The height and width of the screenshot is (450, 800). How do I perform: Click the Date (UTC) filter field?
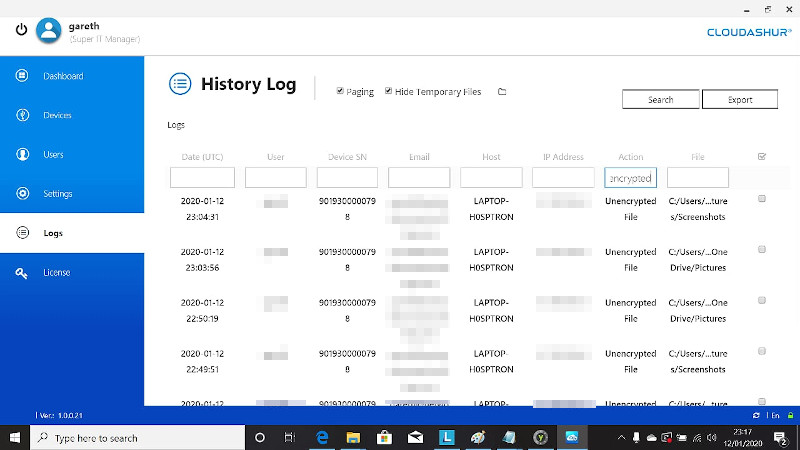(202, 178)
